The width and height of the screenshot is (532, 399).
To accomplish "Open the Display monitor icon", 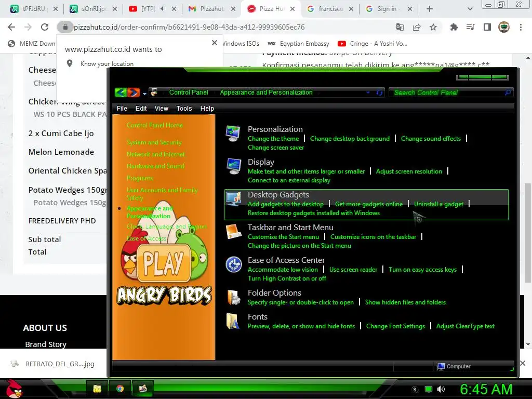I will pos(234,166).
